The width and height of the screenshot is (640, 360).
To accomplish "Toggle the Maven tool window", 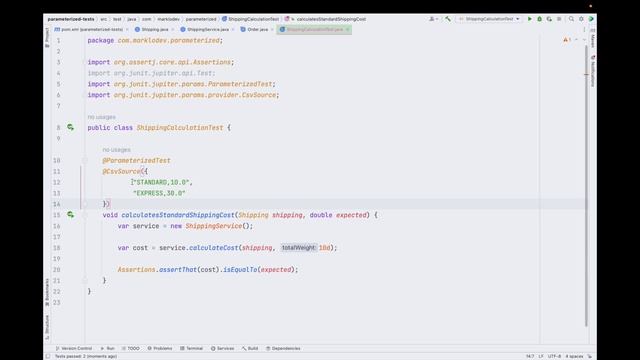I will [593, 38].
